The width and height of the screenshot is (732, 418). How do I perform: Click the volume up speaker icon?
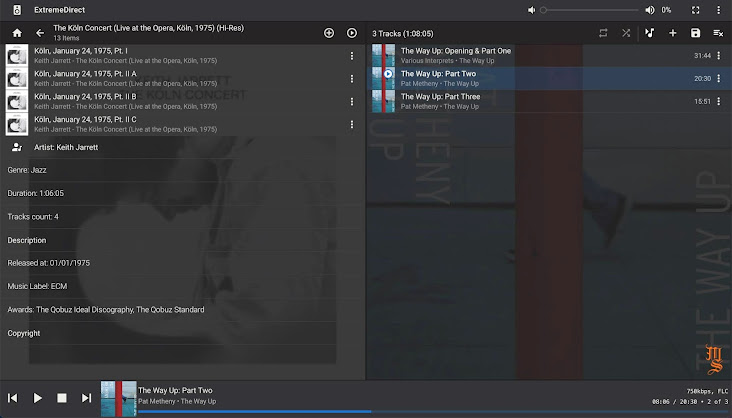click(650, 10)
